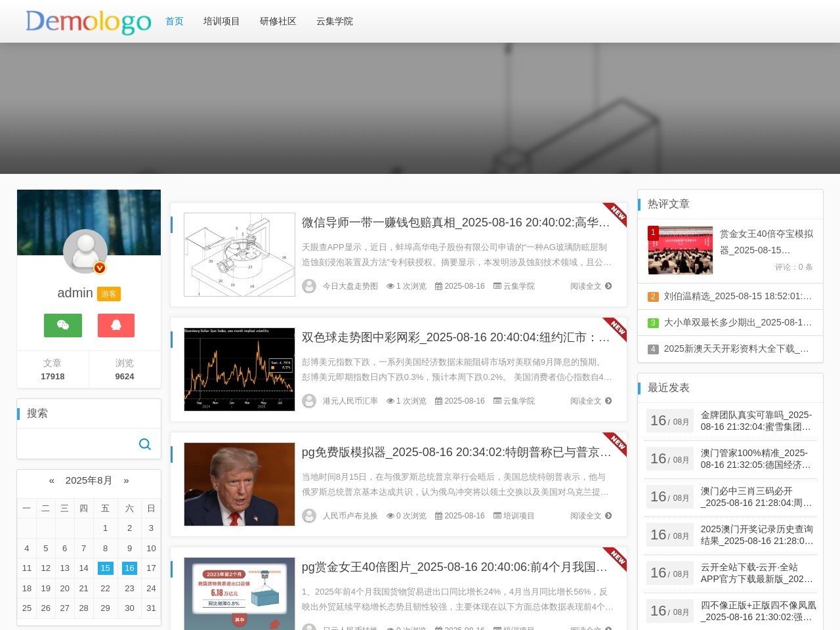This screenshot has height=630, width=840.
Task: Open 云集学院 navigation item
Action: (335, 22)
